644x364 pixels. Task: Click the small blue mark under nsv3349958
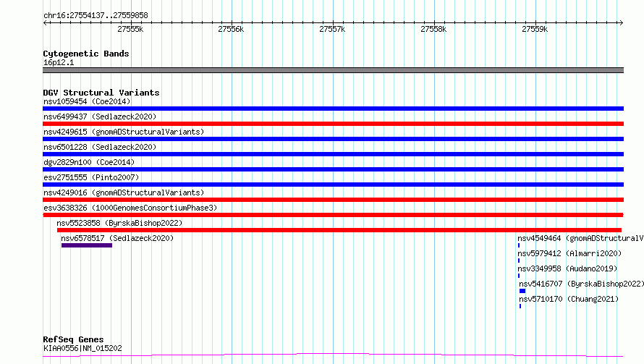coord(519,276)
